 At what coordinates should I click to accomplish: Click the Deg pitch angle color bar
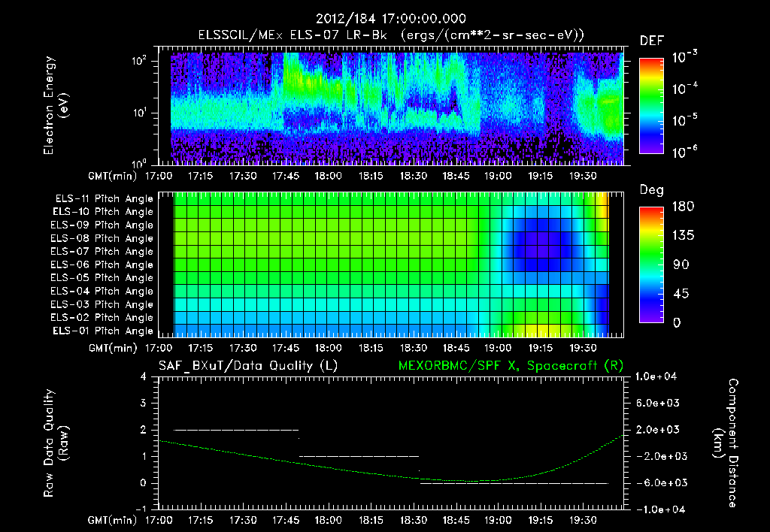click(x=651, y=264)
